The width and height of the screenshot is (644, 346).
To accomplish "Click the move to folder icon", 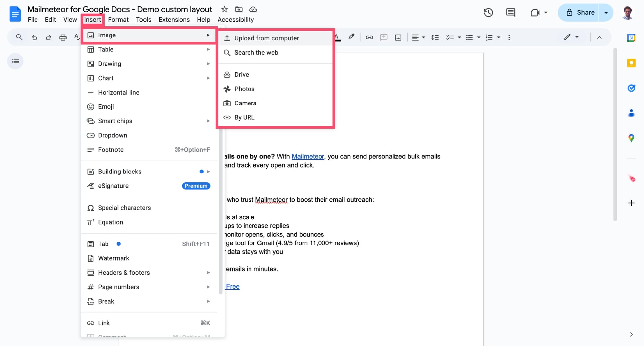I will coord(239,9).
